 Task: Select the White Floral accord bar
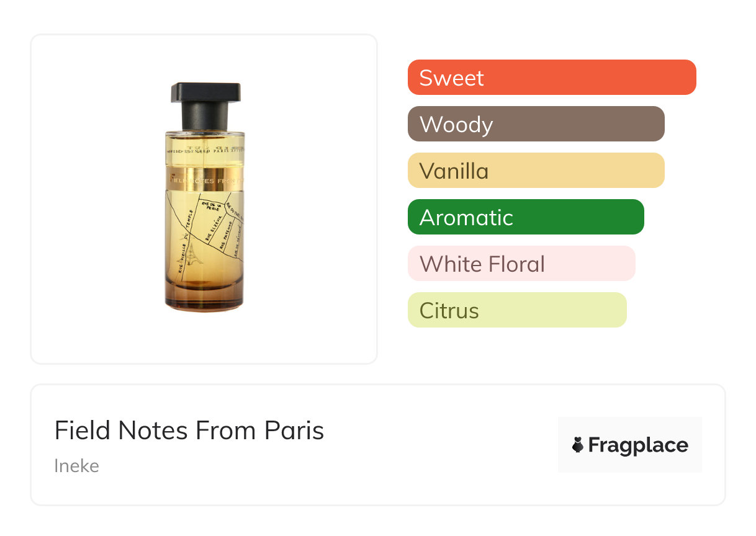tap(521, 264)
